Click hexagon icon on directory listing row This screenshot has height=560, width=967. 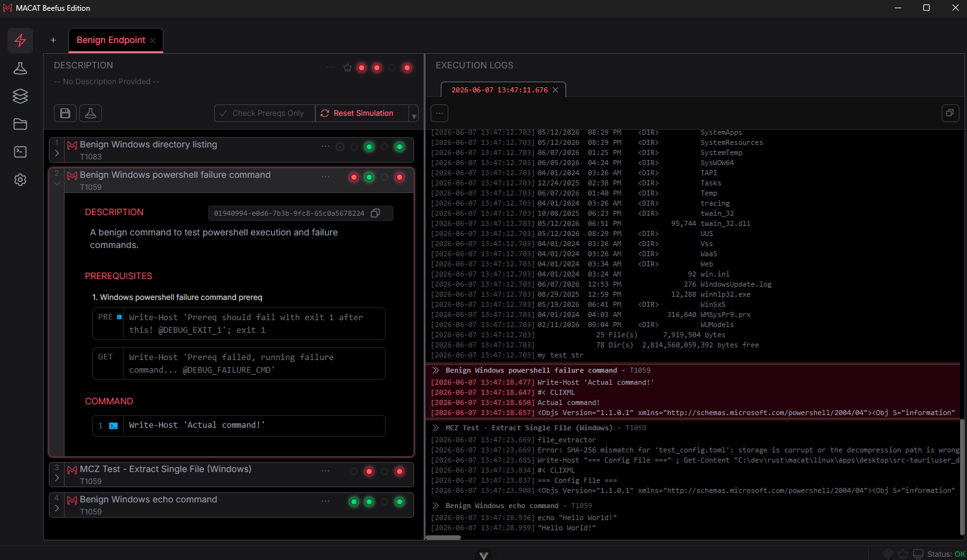(340, 147)
